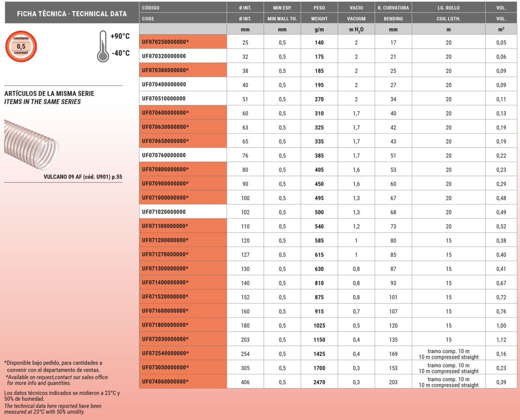The width and height of the screenshot is (520, 420).
Task: Click the ITEMS IN THE SAME SERIES heading
Action: point(43,102)
